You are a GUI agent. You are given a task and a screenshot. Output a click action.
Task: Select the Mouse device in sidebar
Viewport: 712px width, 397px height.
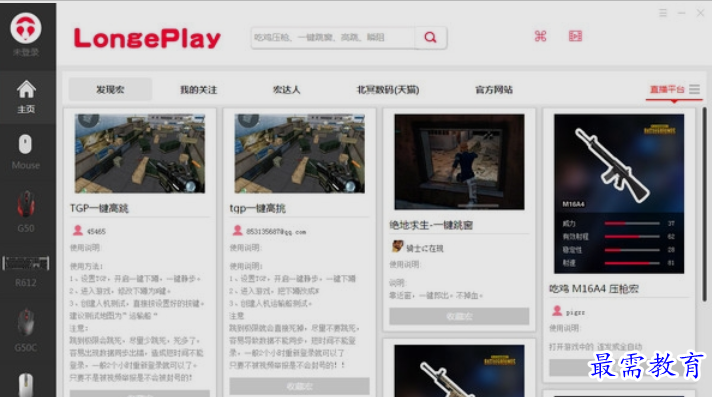pyautogui.click(x=25, y=152)
